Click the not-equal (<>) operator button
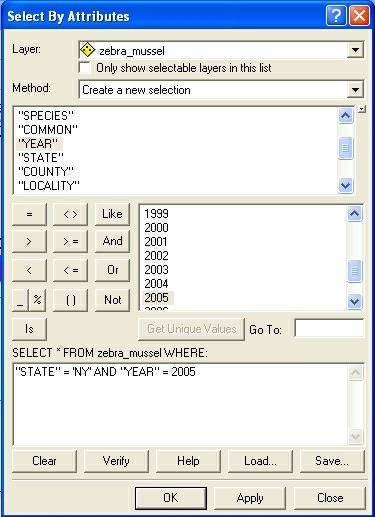Screen dimensions: 375x517 pyautogui.click(x=70, y=214)
